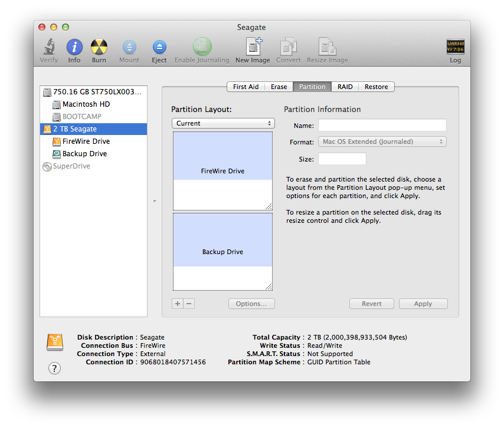
Task: Click the Read/Write status value
Action: pos(325,346)
